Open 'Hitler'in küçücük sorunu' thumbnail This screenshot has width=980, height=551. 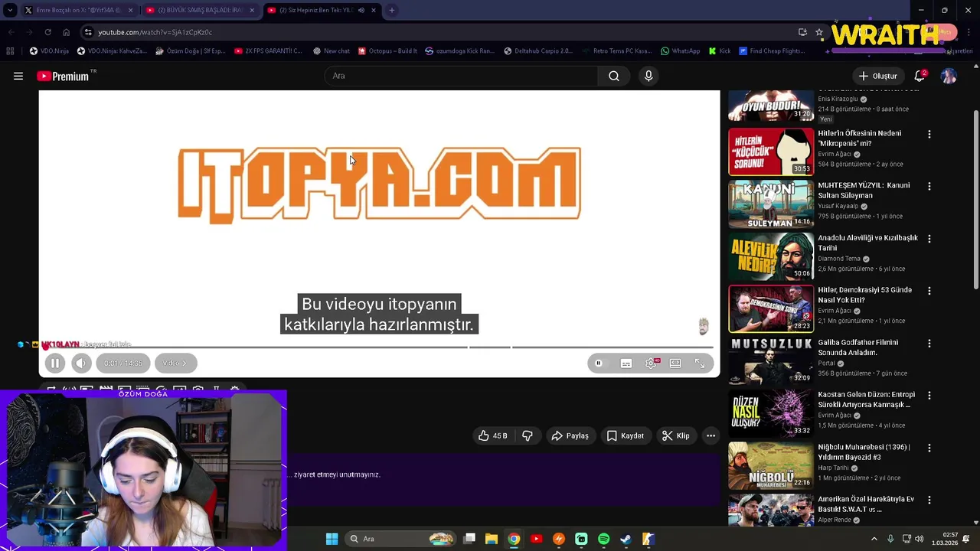point(771,152)
